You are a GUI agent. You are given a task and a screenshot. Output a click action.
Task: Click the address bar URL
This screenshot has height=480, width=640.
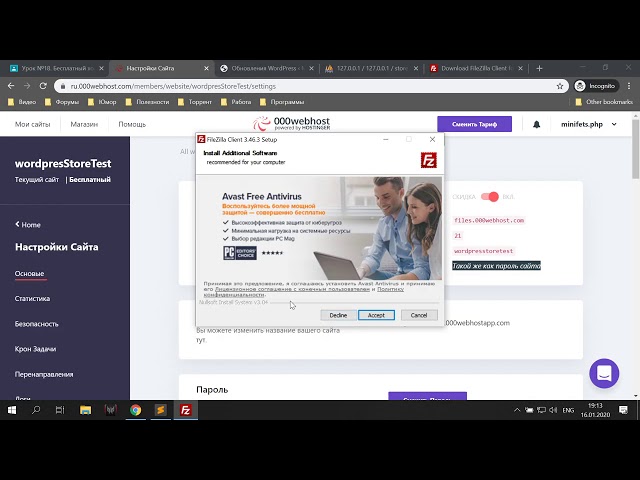pyautogui.click(x=173, y=86)
